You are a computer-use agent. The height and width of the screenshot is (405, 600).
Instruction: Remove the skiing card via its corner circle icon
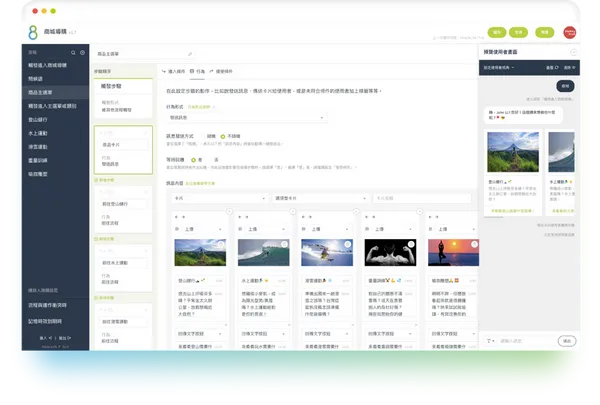(x=356, y=211)
